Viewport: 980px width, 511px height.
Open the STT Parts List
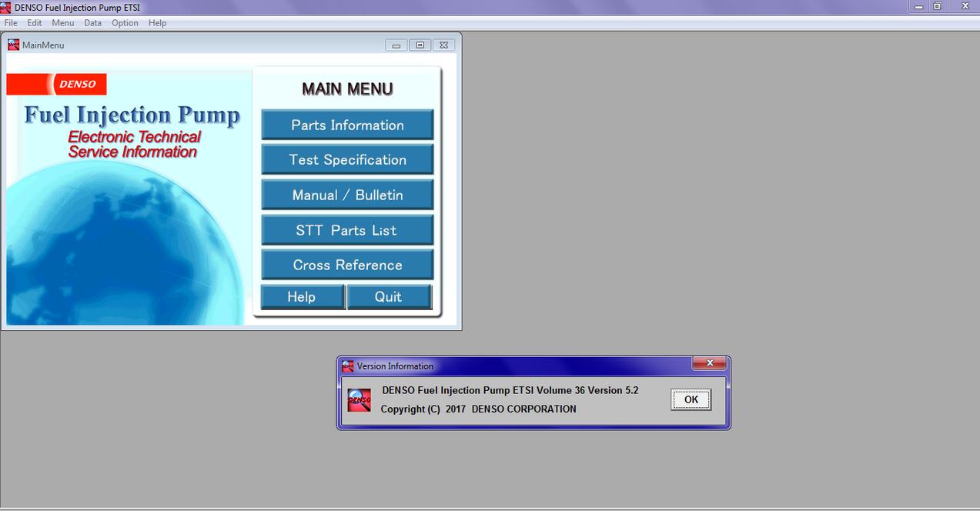click(x=347, y=230)
